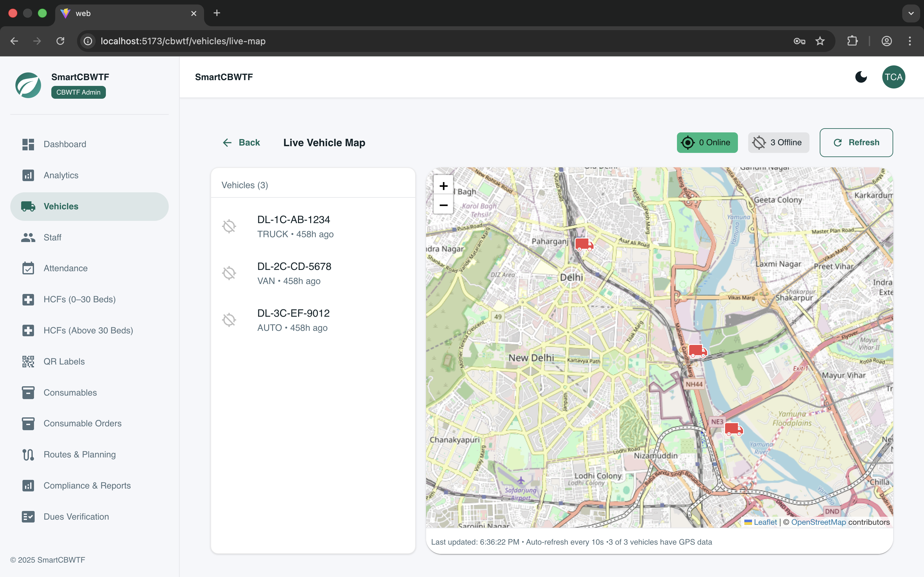Zoom in using the map plus control
Viewport: 924px width, 577px height.
click(x=443, y=186)
